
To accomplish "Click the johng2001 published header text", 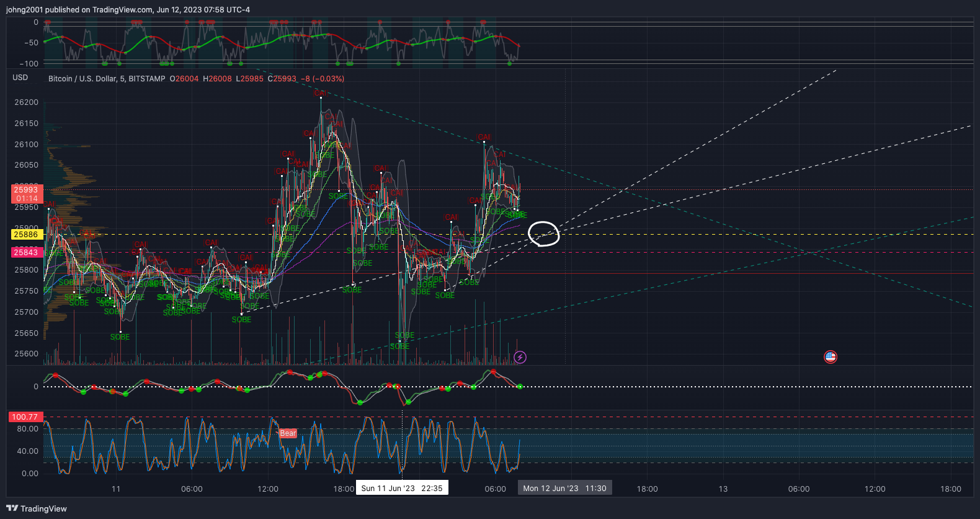I will (128, 10).
